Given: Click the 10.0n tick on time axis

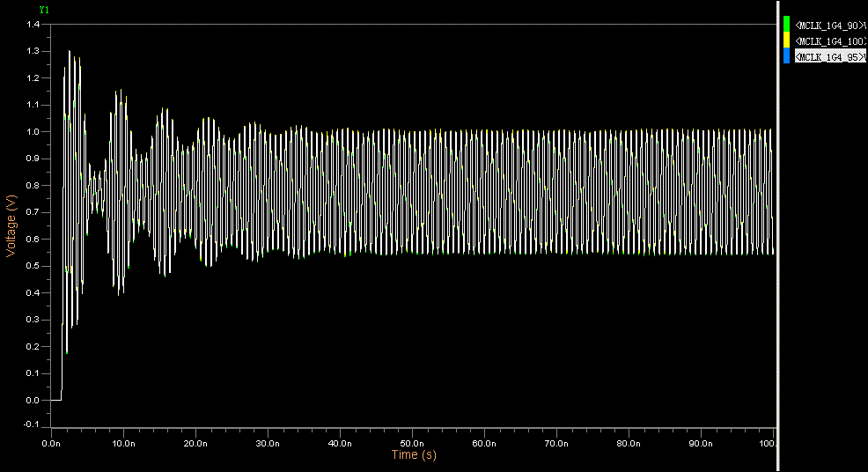Looking at the screenshot, I should (x=123, y=443).
